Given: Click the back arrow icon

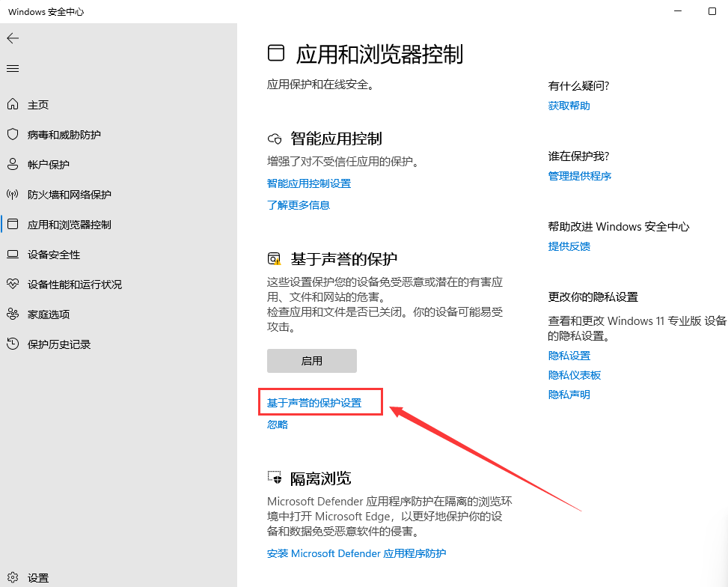Looking at the screenshot, I should click(x=13, y=38).
